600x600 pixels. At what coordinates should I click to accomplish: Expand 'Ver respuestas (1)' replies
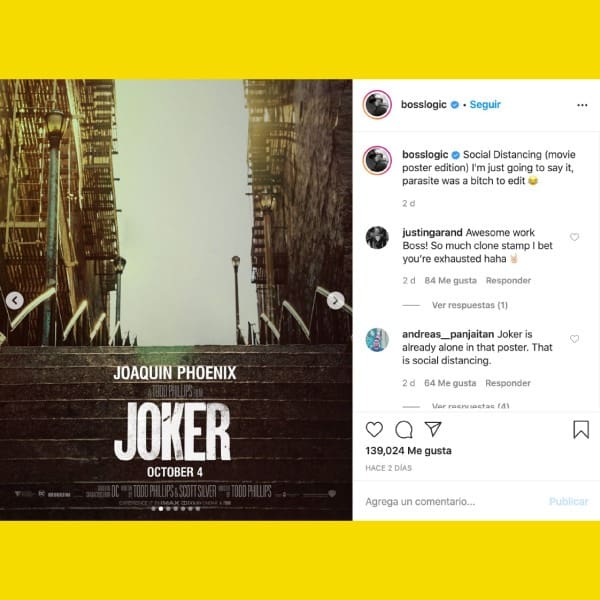[x=470, y=305]
